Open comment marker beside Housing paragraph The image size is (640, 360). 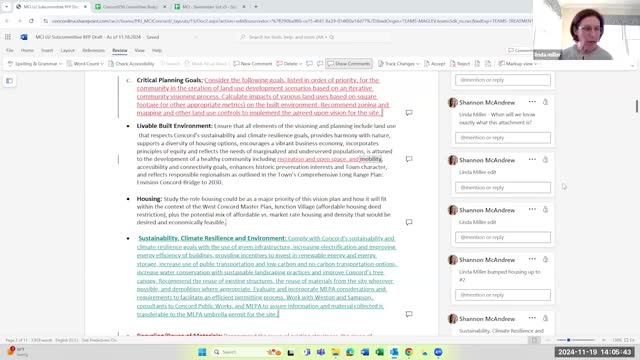coord(409,222)
